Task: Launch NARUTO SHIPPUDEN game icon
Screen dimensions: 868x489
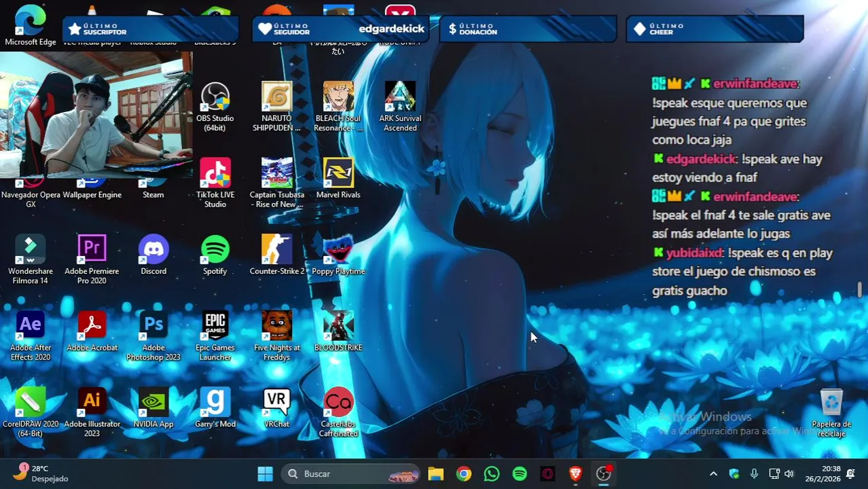Action: [x=276, y=107]
